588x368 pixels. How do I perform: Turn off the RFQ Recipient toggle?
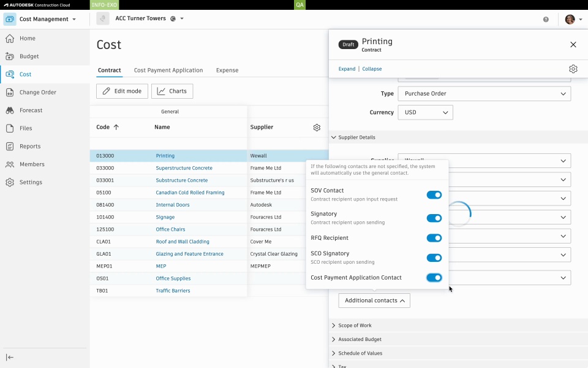tap(434, 238)
